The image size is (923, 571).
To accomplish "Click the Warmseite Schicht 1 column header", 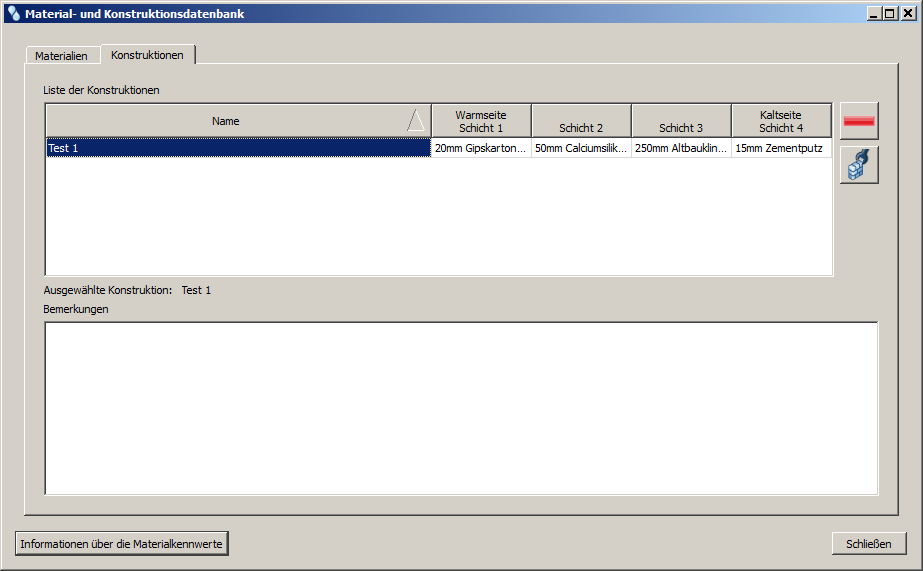I will coord(481,121).
